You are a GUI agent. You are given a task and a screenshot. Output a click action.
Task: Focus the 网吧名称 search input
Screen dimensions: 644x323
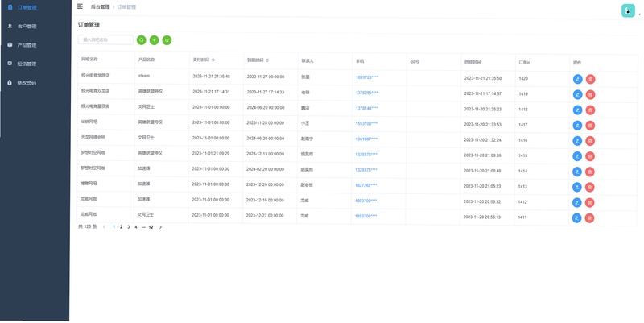coord(105,39)
